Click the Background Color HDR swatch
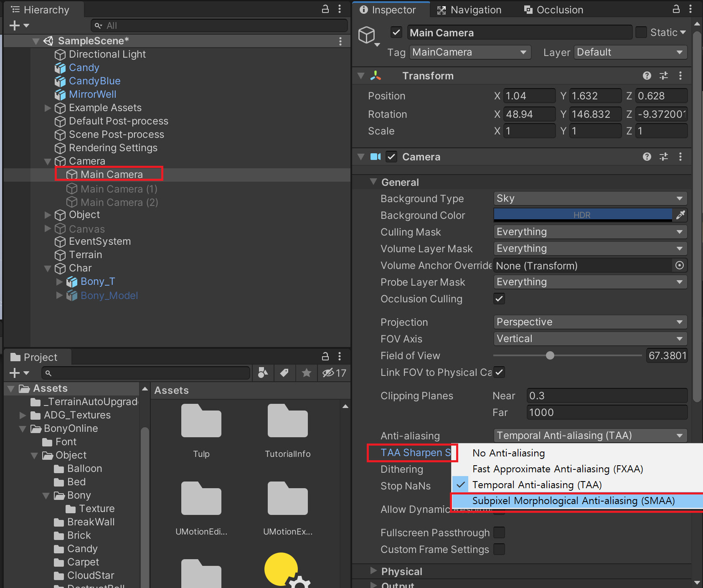Screen dimensions: 703x588 pyautogui.click(x=583, y=215)
